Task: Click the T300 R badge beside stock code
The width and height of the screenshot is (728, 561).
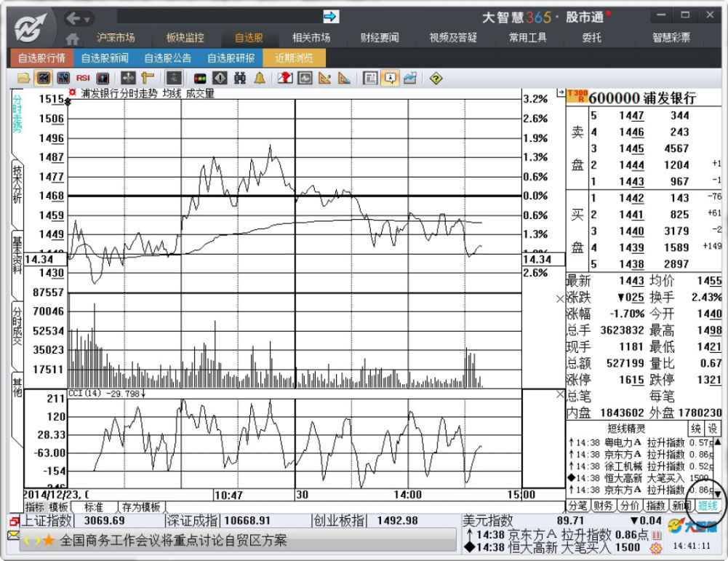Action: 577,95
